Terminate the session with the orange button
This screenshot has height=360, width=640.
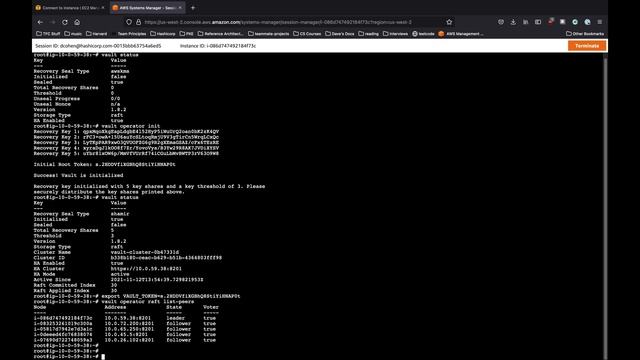(587, 46)
